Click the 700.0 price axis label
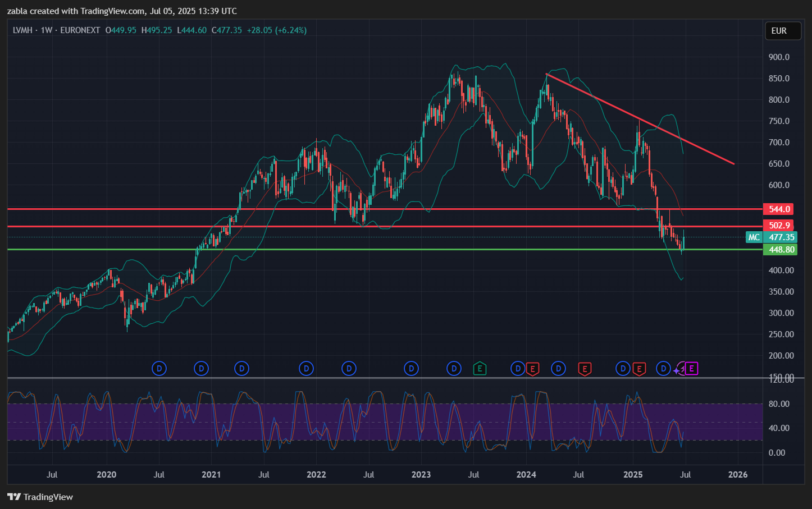 779,143
